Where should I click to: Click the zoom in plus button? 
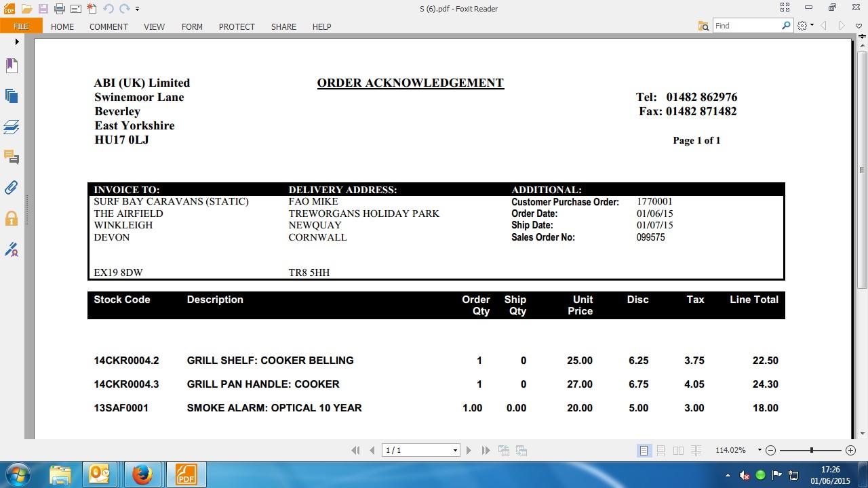(x=850, y=451)
